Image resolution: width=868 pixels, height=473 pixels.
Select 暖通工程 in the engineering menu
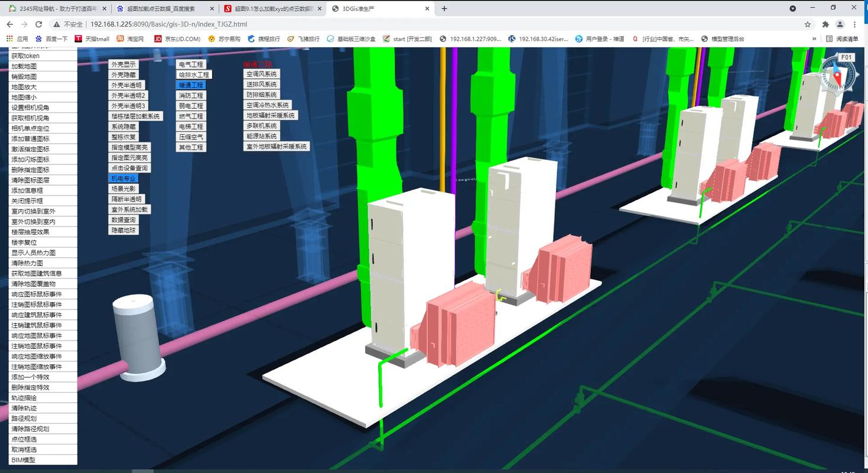pyautogui.click(x=190, y=85)
